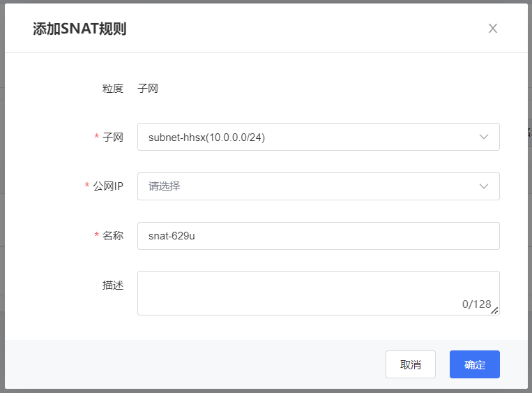The width and height of the screenshot is (532, 393).
Task: Click the 公网IP field label
Action: click(x=108, y=186)
